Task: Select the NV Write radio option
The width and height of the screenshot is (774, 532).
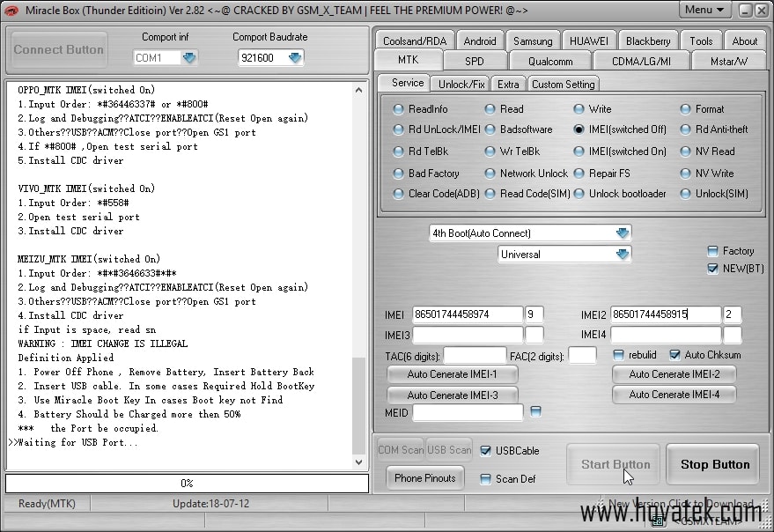Action: click(685, 174)
